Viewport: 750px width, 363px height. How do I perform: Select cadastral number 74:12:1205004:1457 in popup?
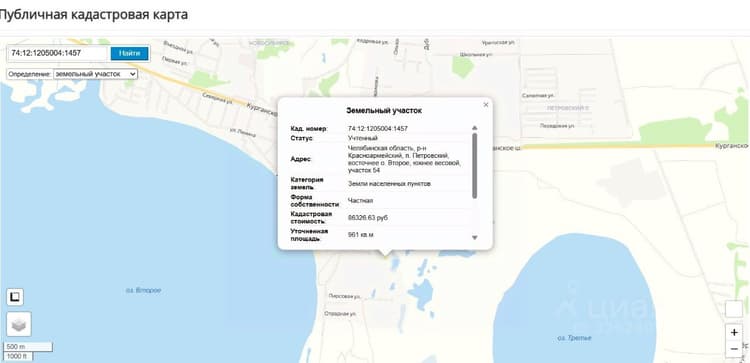(378, 129)
